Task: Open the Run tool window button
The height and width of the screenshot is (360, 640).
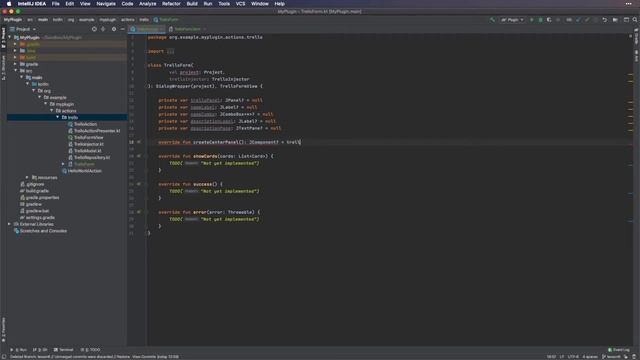Action: 18,350
